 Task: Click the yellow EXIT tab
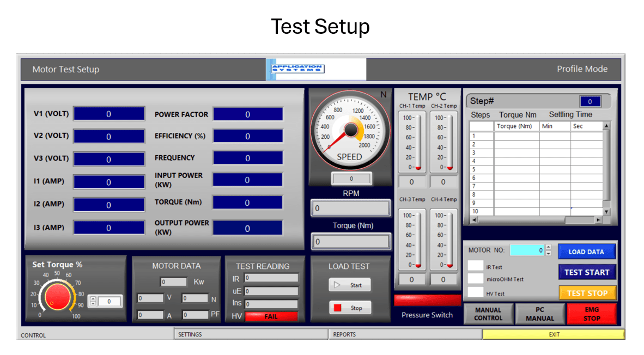pos(554,334)
